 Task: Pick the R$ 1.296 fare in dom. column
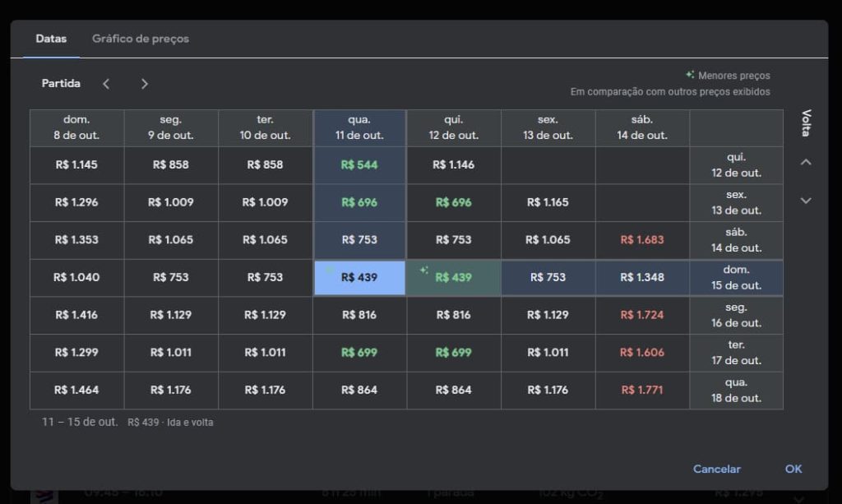pyautogui.click(x=76, y=203)
